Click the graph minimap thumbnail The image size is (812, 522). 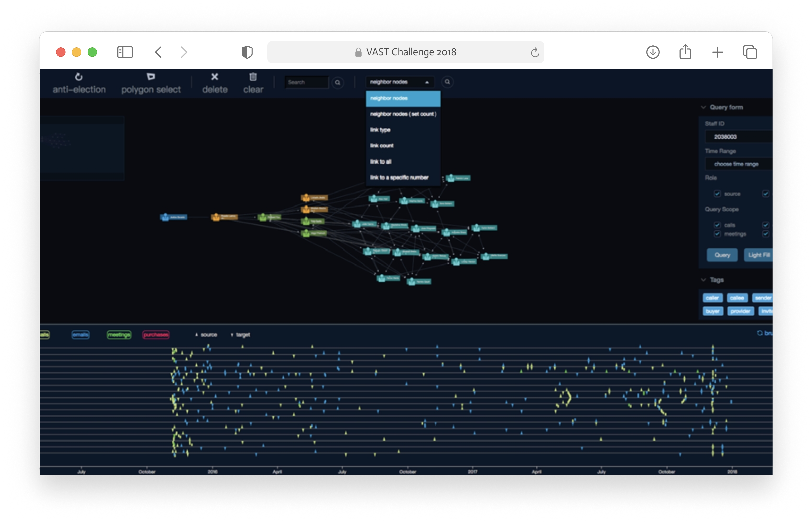pyautogui.click(x=82, y=148)
